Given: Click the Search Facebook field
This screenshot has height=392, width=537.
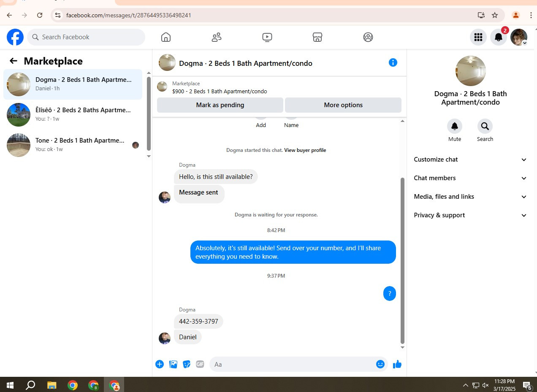Looking at the screenshot, I should [x=86, y=37].
